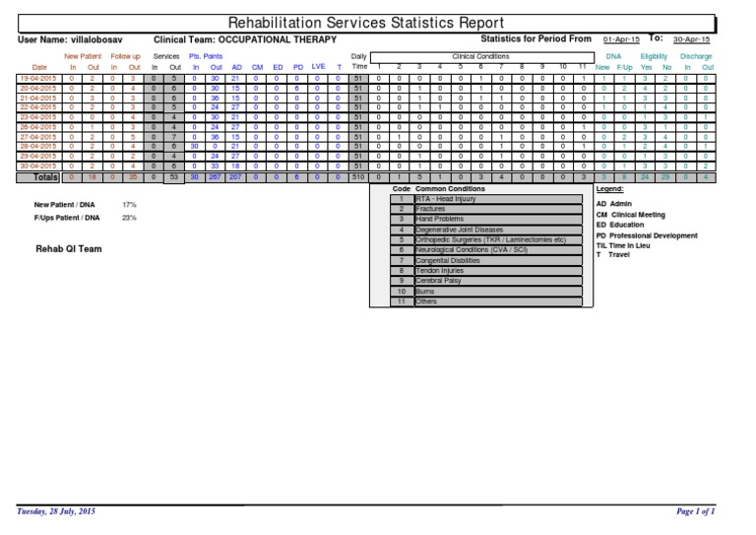756x535 pixels.
Task: Click the 'Services' column group header
Action: click(166, 56)
